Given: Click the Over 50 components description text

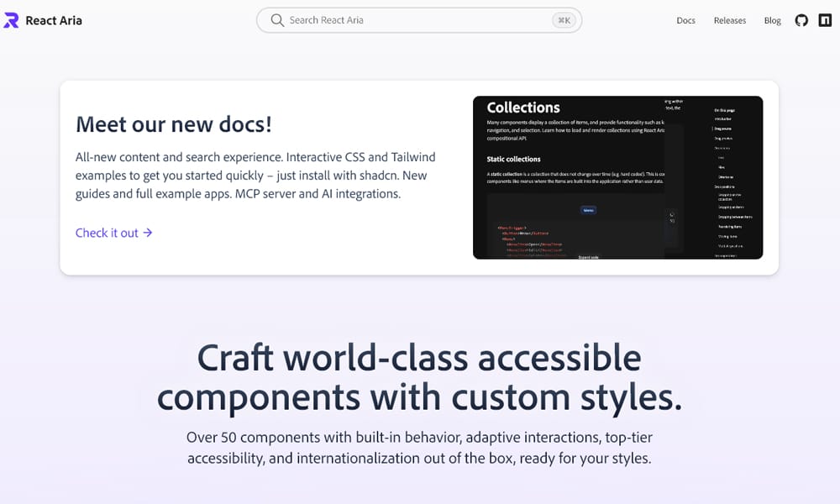Looking at the screenshot, I should (419, 448).
